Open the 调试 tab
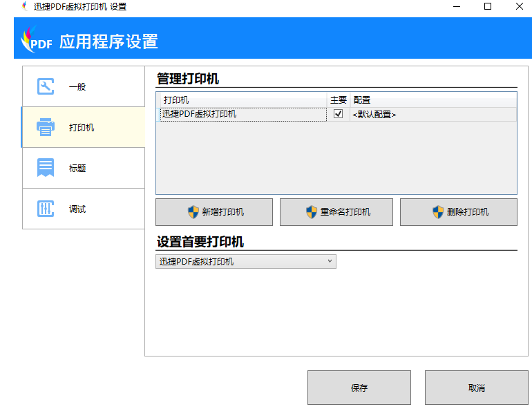The image size is (532, 409). [x=84, y=209]
